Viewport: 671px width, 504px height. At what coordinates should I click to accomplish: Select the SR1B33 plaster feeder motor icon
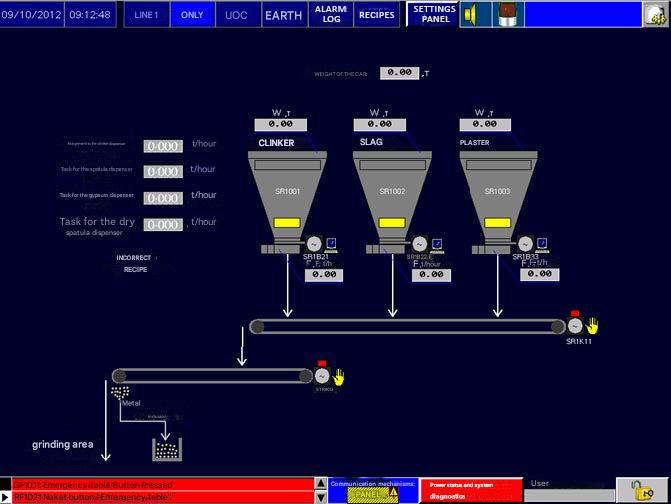coord(523,244)
